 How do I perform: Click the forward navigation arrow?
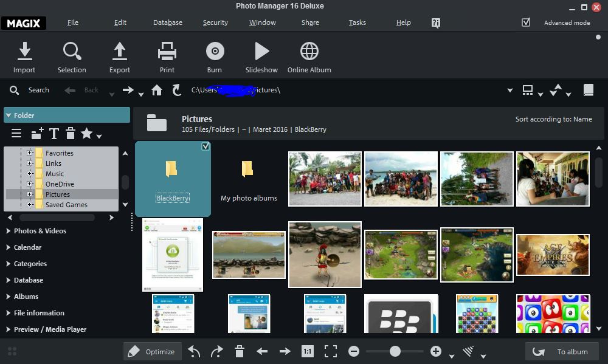(128, 90)
